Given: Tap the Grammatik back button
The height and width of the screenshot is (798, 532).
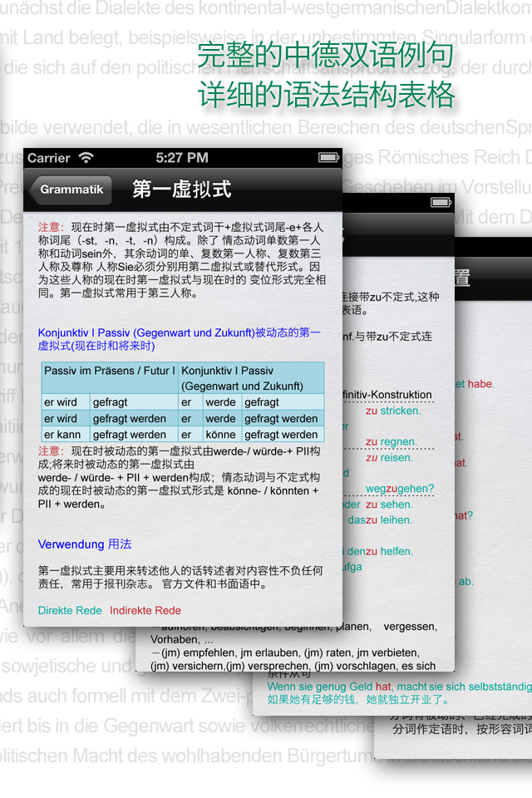Looking at the screenshot, I should 69,190.
